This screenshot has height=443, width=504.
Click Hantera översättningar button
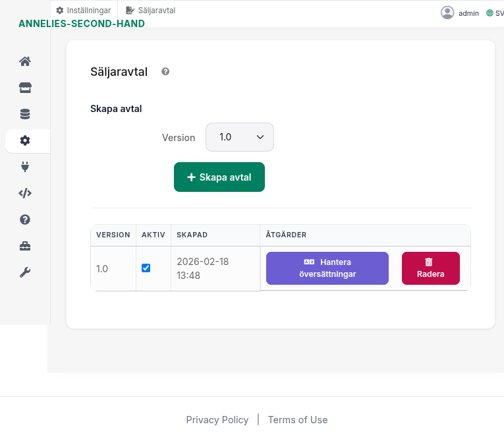(327, 268)
